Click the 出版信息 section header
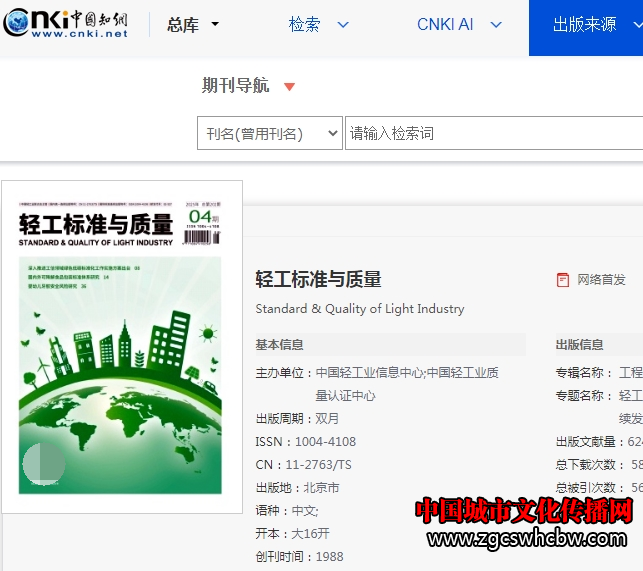The image size is (643, 571). tap(580, 344)
